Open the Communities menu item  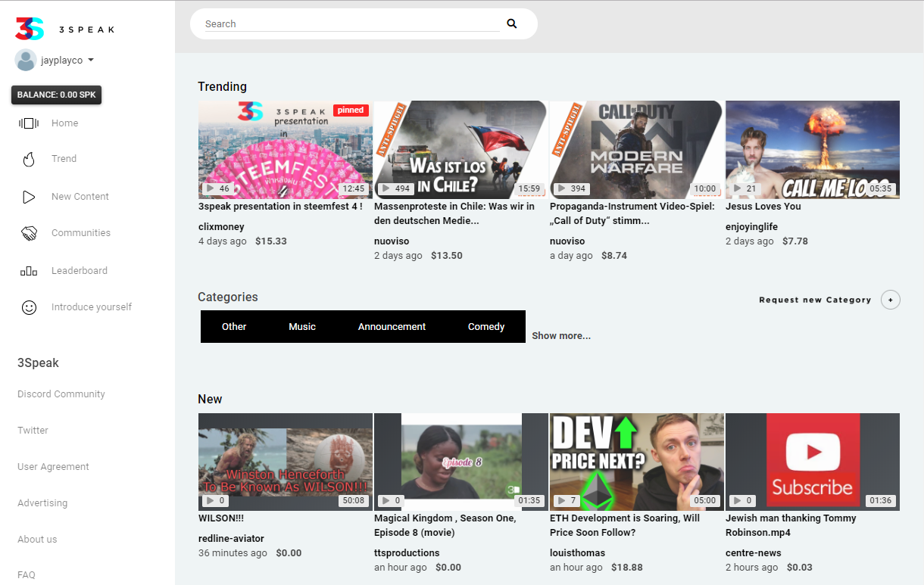coord(81,233)
